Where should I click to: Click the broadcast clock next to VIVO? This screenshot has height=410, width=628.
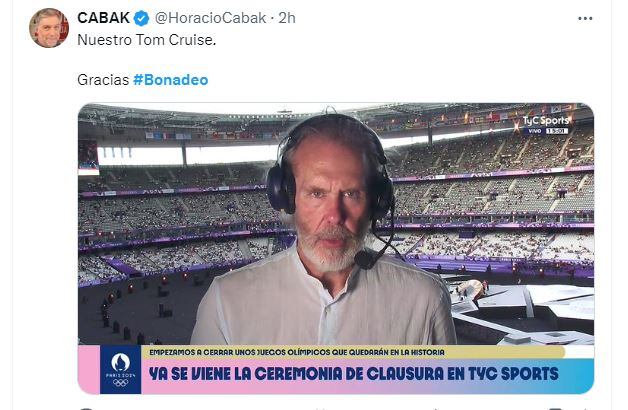pyautogui.click(x=557, y=131)
